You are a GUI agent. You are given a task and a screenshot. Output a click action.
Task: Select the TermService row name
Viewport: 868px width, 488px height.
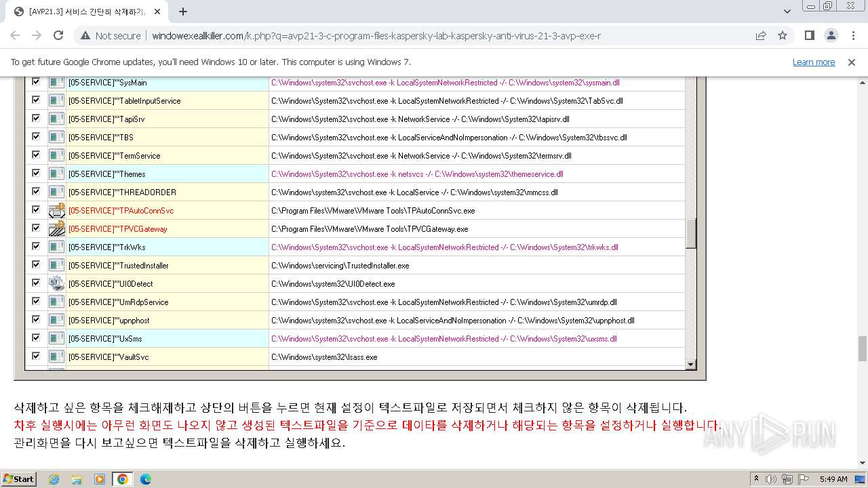click(x=114, y=156)
